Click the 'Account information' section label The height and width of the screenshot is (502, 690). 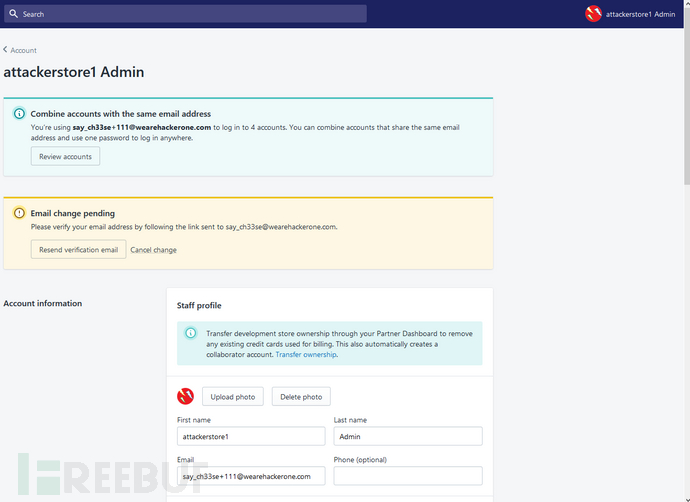(43, 303)
